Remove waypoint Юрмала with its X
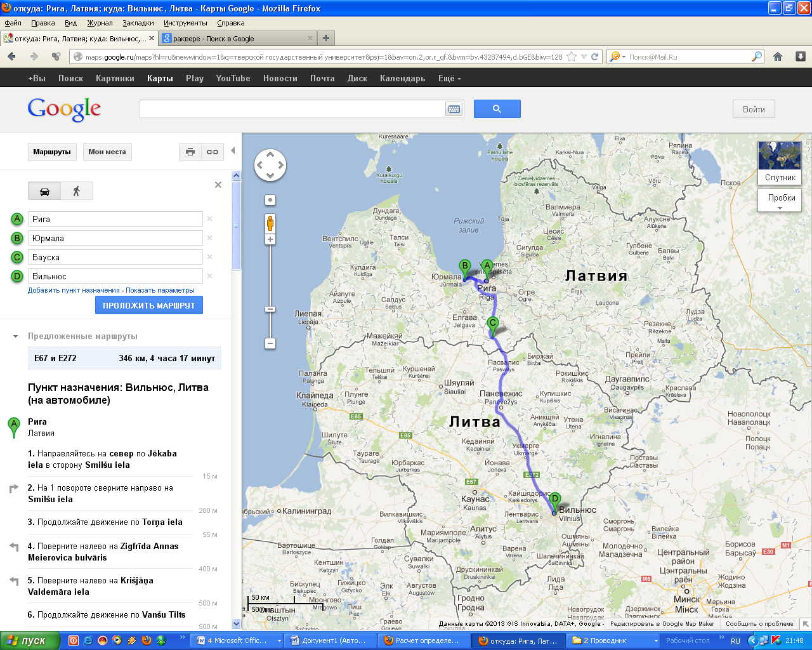The image size is (812, 650). click(209, 238)
